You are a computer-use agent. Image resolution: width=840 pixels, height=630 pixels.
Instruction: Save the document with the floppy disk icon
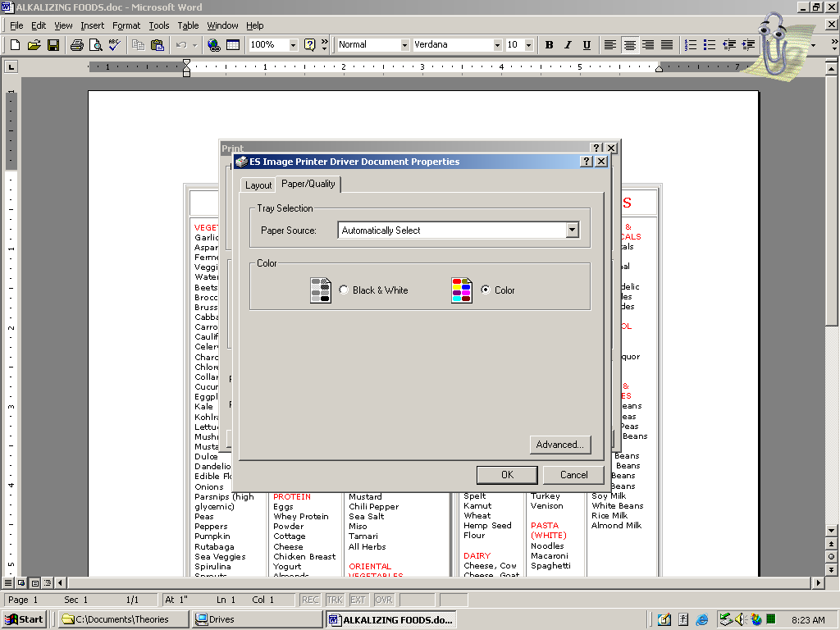coord(53,45)
